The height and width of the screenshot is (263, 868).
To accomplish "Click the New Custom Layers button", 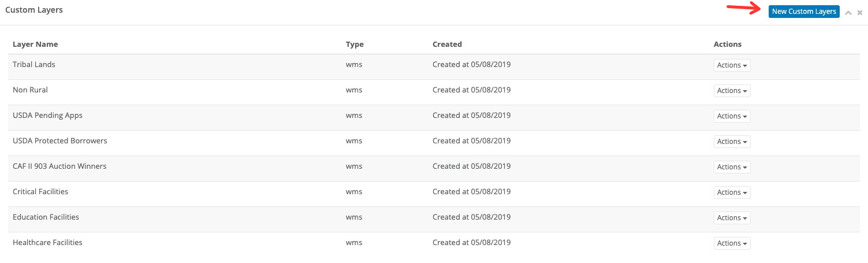I will click(x=803, y=12).
